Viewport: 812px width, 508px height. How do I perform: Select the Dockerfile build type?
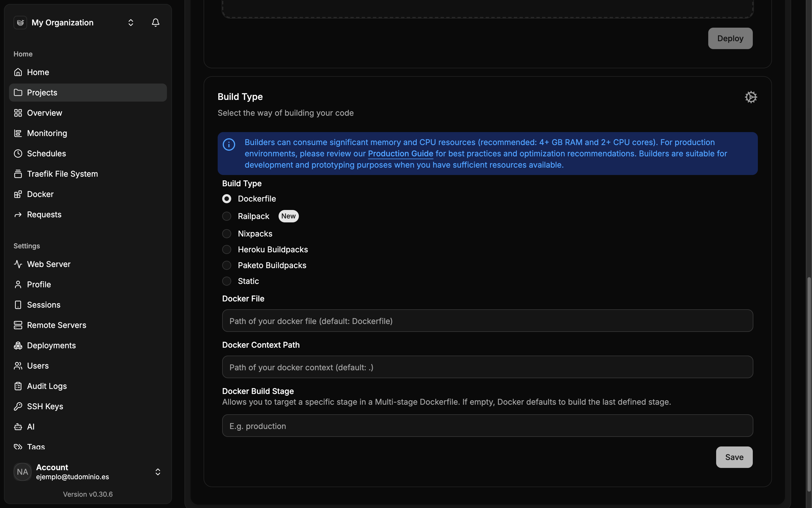click(x=227, y=199)
